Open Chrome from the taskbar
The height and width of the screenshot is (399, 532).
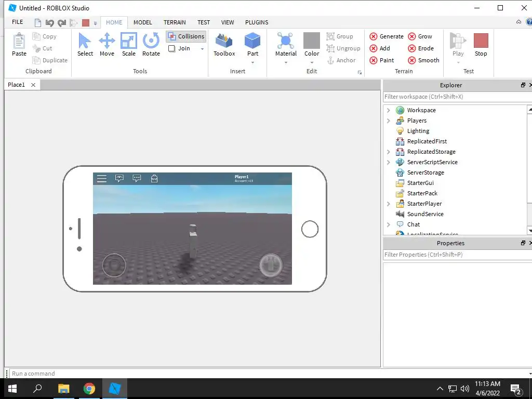coord(89,389)
